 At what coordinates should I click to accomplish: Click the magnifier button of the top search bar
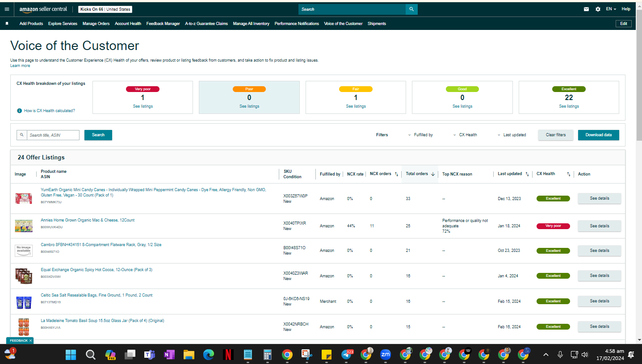411,9
